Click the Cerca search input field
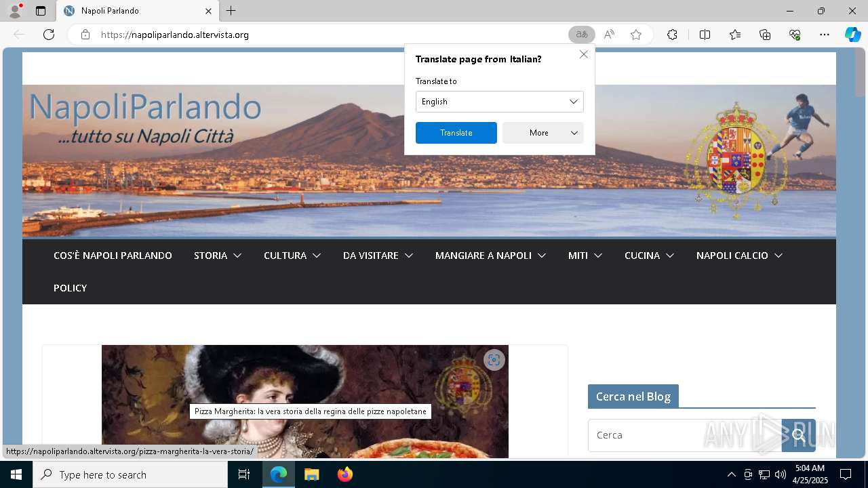 [685, 435]
